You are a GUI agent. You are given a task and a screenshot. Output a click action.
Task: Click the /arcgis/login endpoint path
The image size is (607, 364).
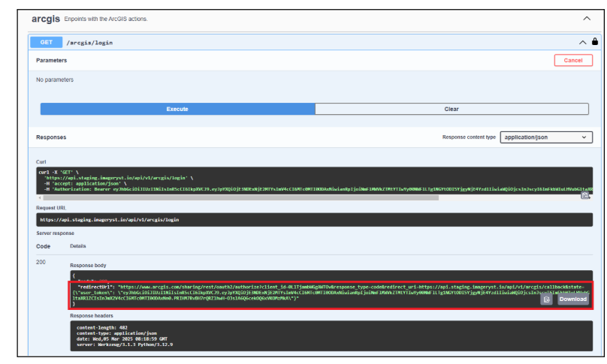click(x=89, y=43)
